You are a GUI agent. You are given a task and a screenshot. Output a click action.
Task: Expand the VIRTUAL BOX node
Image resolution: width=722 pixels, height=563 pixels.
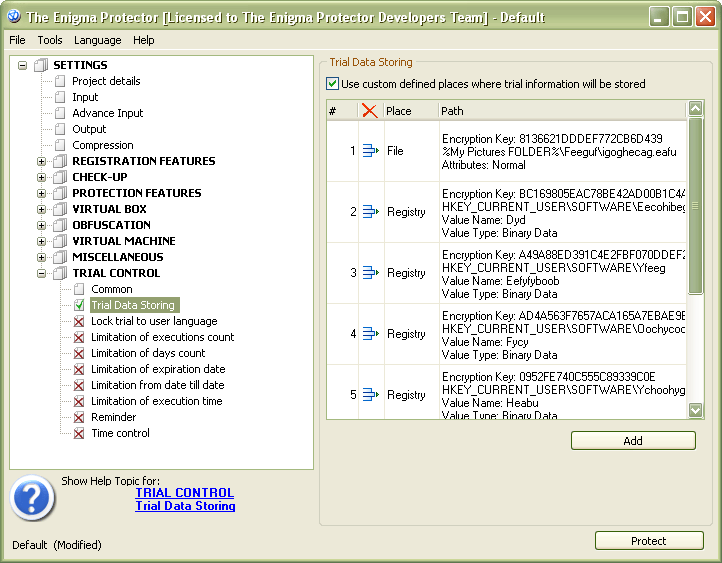(41, 209)
